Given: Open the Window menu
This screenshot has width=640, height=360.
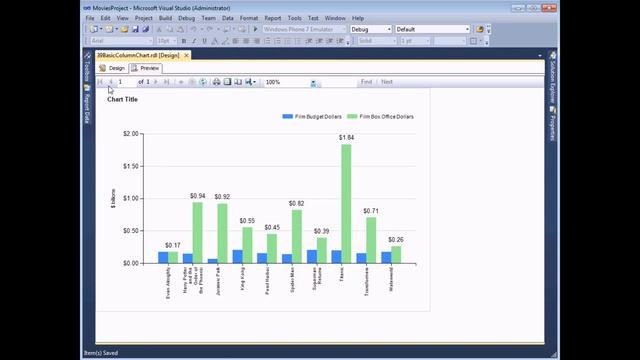Looking at the screenshot, I should (335, 18).
